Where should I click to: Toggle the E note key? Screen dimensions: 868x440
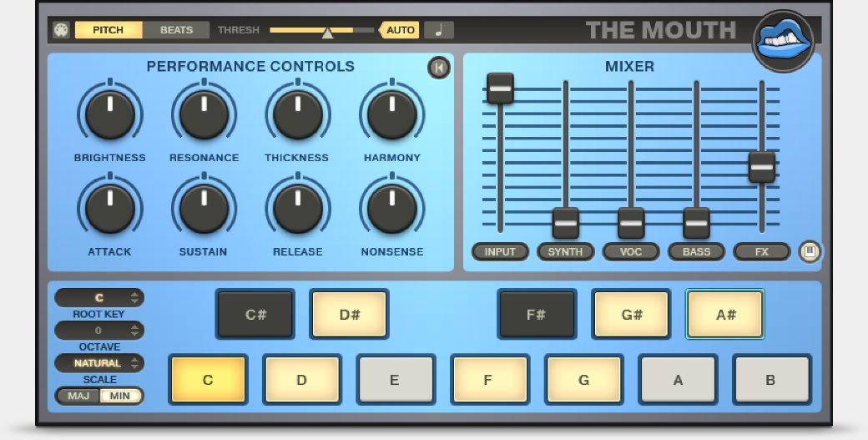(x=396, y=380)
